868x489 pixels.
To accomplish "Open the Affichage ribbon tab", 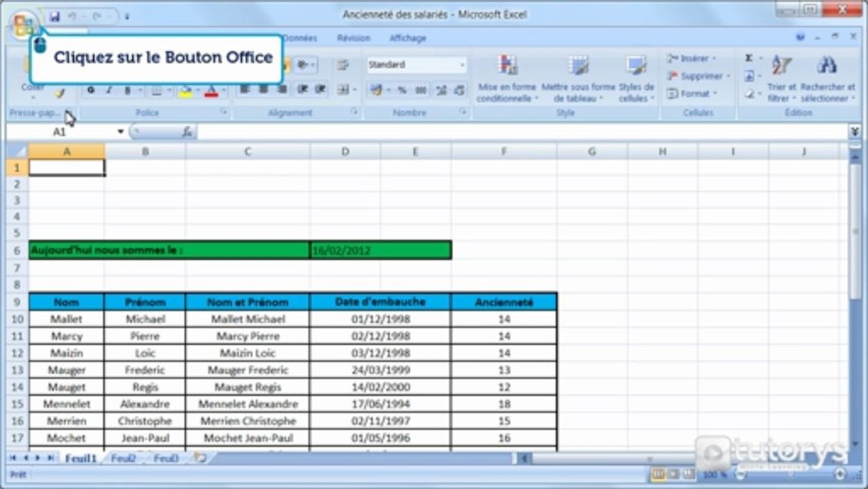I will (408, 39).
